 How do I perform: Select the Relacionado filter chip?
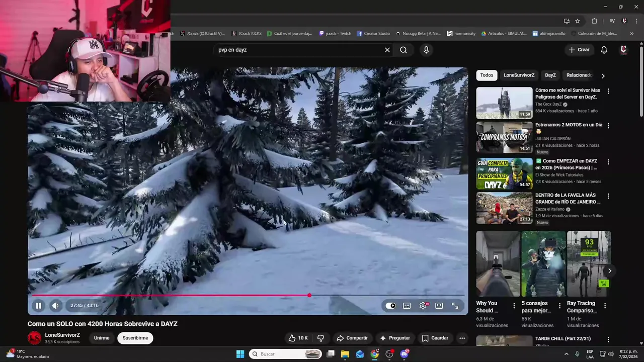click(x=579, y=75)
